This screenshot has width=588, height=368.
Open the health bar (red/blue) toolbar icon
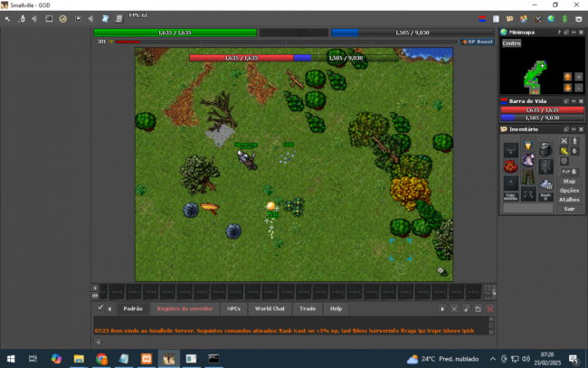click(482, 19)
